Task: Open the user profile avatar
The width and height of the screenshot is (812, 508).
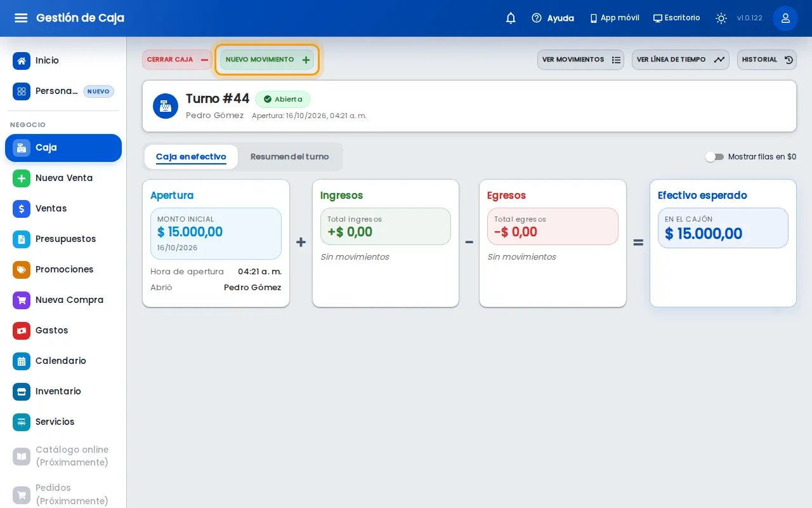Action: (x=785, y=18)
